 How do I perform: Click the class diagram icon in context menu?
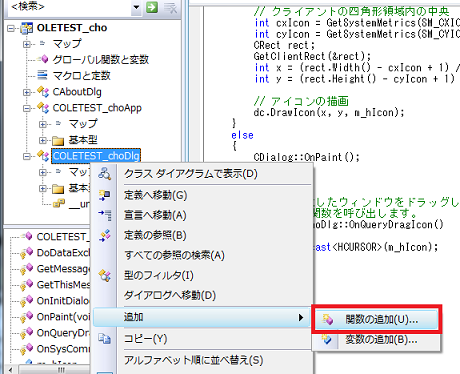click(x=105, y=174)
